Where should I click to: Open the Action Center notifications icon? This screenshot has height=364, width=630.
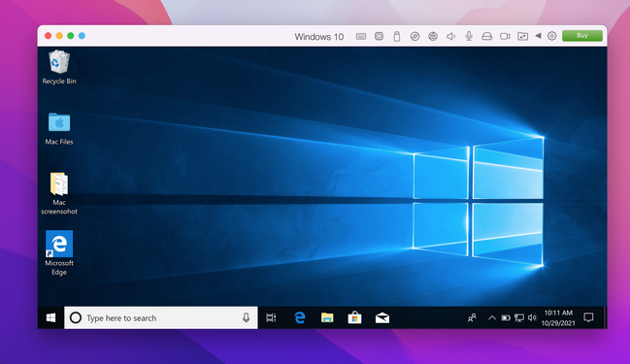point(588,317)
